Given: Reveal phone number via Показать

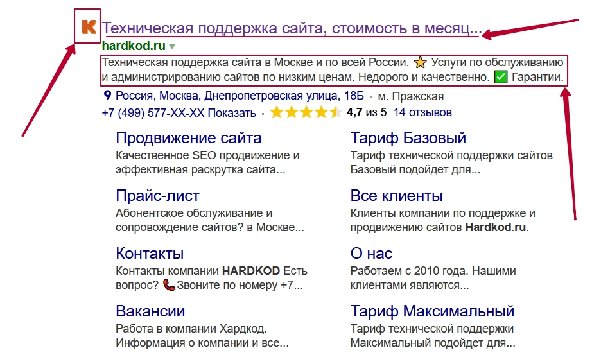Looking at the screenshot, I should [x=232, y=113].
